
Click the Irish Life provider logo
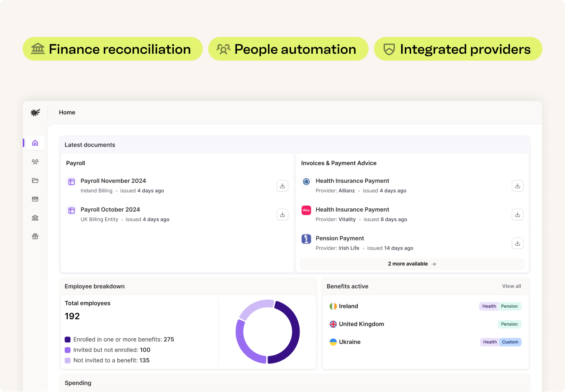306,239
